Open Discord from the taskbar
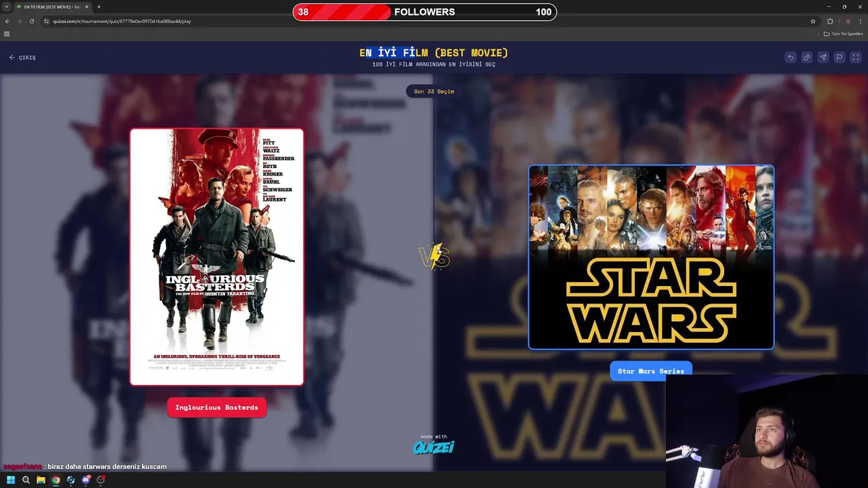The image size is (868, 488). 85,480
